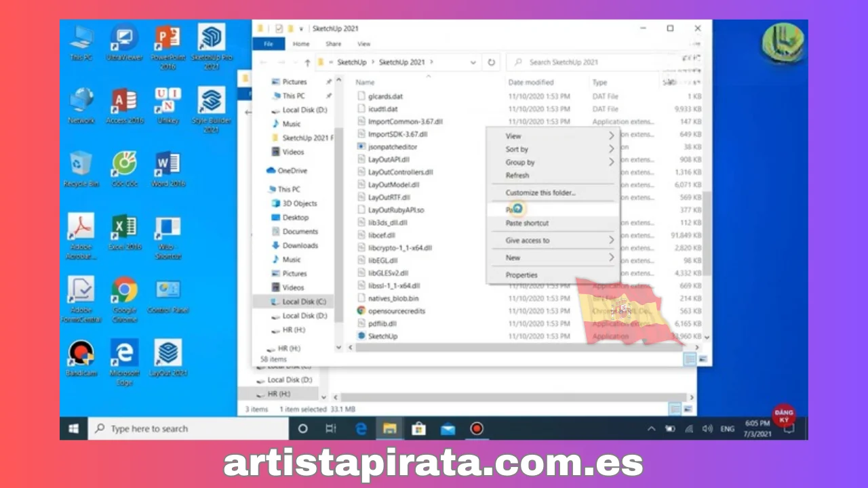This screenshot has width=868, height=488.
Task: Select the opensourcecredits file
Action: point(397,311)
